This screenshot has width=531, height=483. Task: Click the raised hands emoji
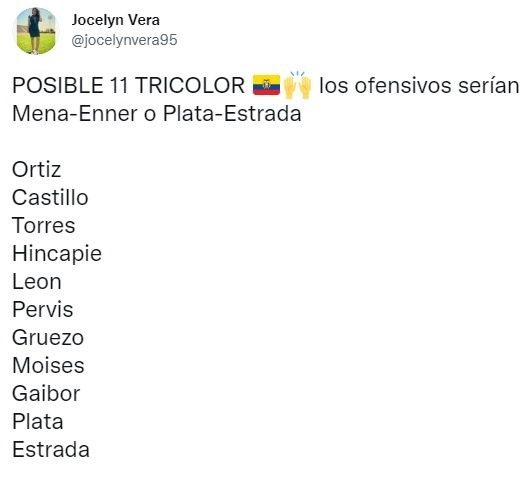pyautogui.click(x=297, y=85)
